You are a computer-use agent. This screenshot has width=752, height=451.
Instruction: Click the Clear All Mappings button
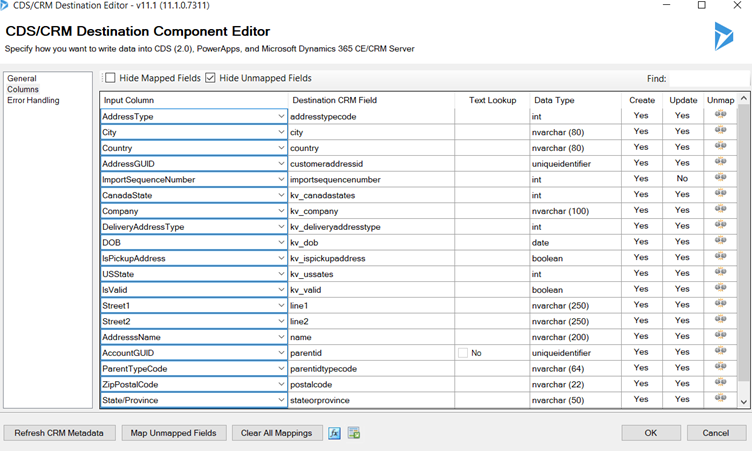276,433
